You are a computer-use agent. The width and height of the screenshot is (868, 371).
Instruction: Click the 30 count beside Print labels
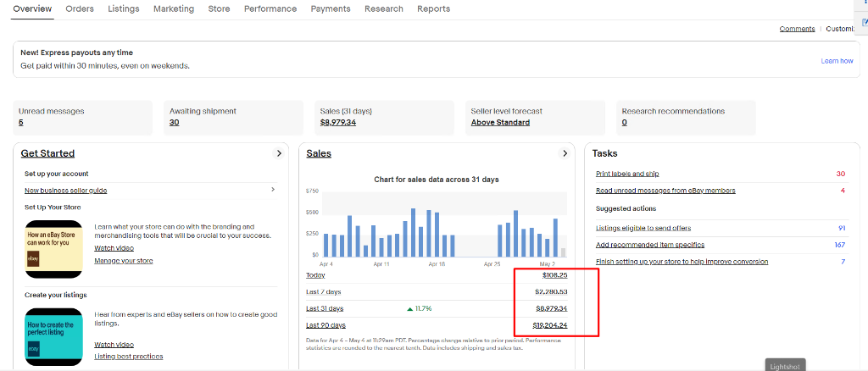pos(840,174)
